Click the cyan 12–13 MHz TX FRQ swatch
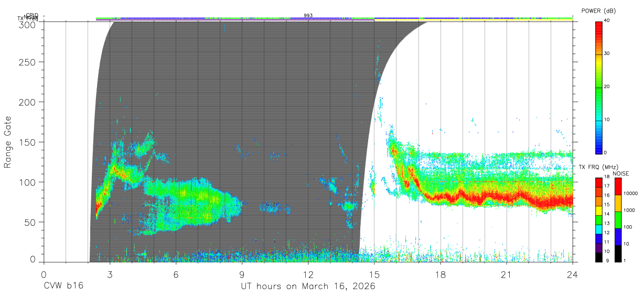This screenshot has height=297, width=644. click(x=599, y=229)
